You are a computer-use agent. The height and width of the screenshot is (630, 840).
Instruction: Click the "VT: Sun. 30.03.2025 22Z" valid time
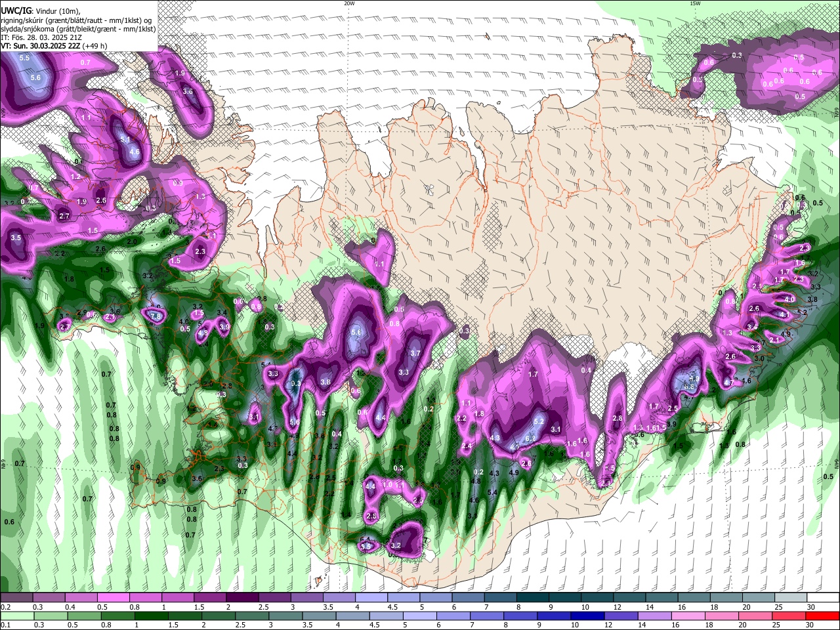(x=41, y=46)
